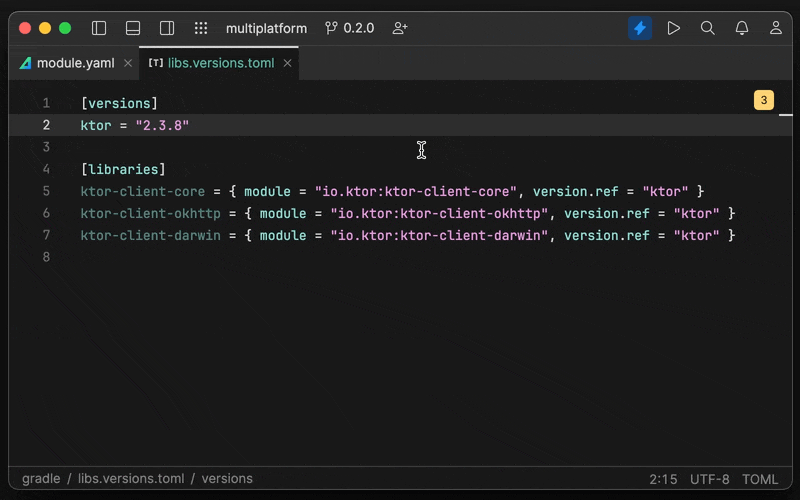Open Search Everywhere magnifier
The height and width of the screenshot is (500, 800).
coord(708,28)
